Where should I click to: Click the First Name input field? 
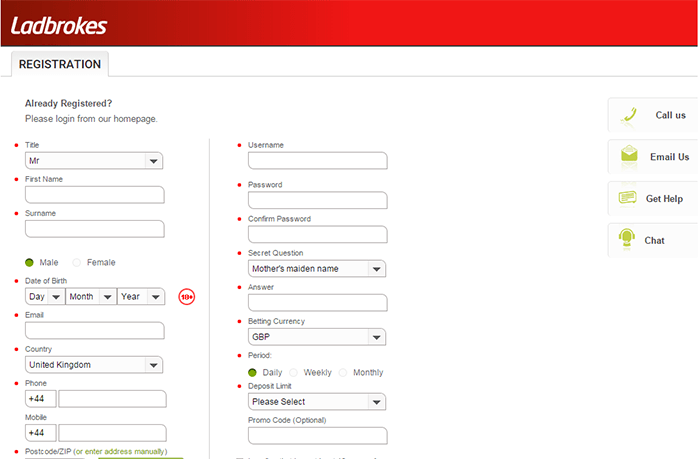pos(95,195)
